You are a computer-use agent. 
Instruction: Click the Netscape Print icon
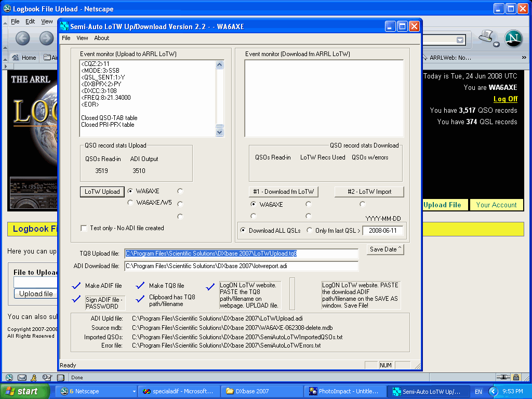(x=486, y=36)
